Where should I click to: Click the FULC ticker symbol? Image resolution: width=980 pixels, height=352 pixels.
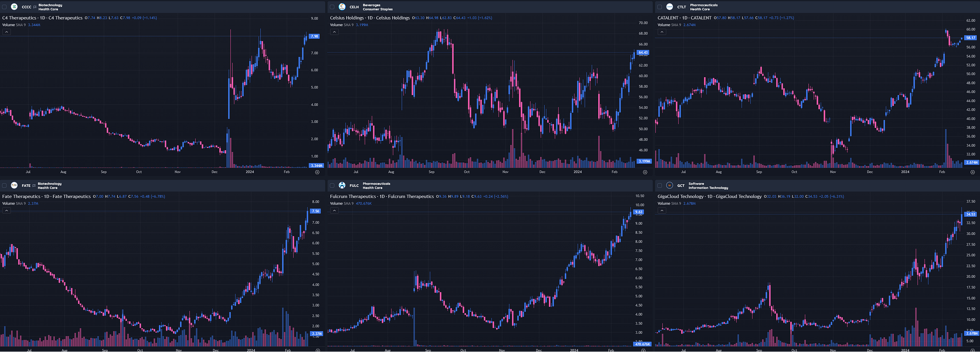pos(354,185)
